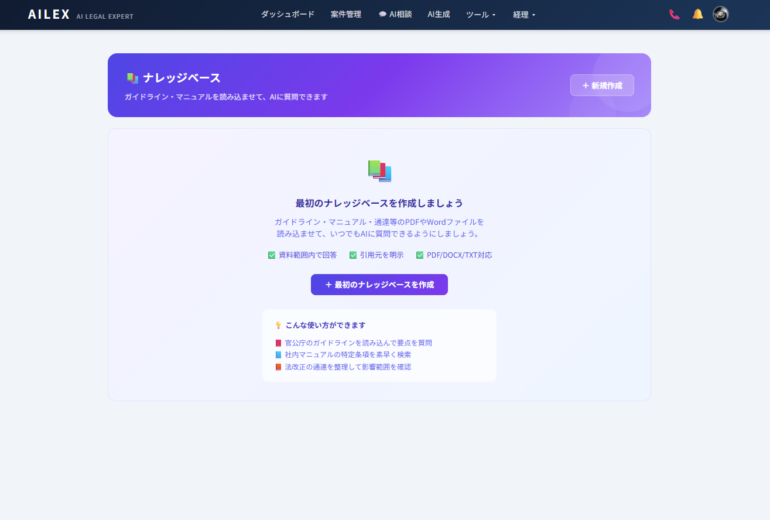Open AI生成 from the top menu

click(438, 15)
